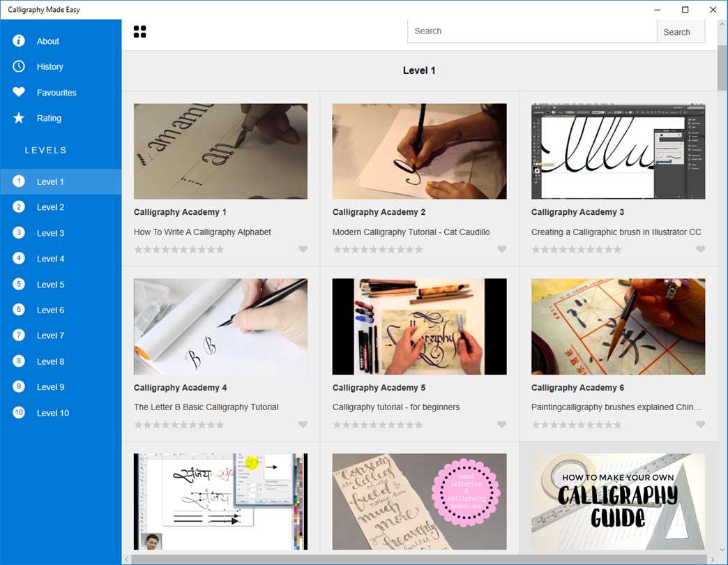Favourite Calligraphy Academy 3 with heart

(x=701, y=249)
